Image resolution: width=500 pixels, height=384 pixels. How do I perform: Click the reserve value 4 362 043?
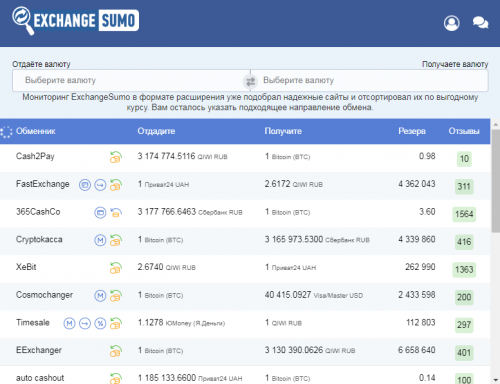(x=417, y=184)
